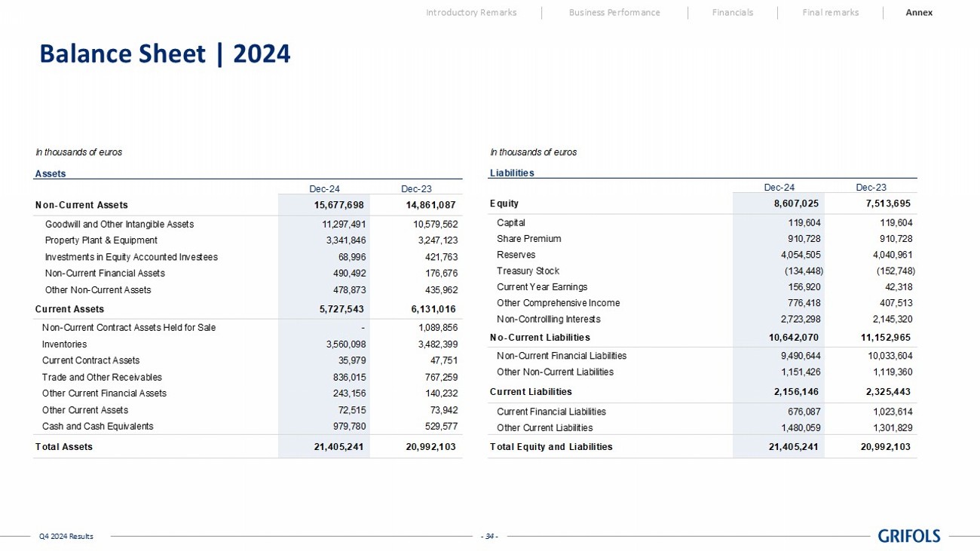
Task: Select the Annex tab
Action: (x=919, y=12)
